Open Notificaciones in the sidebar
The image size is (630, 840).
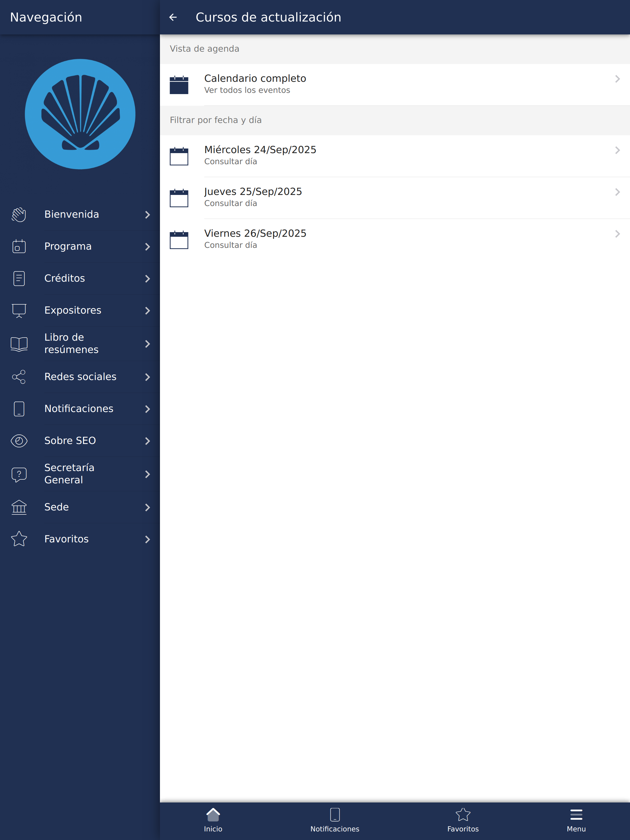point(80,409)
